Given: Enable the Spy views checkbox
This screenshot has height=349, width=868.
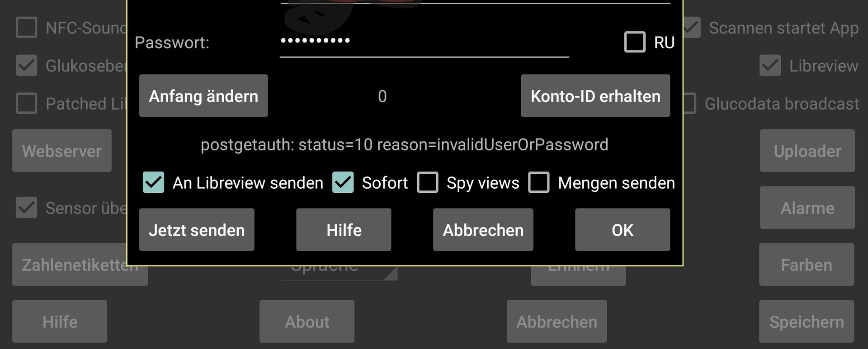Looking at the screenshot, I should point(428,182).
